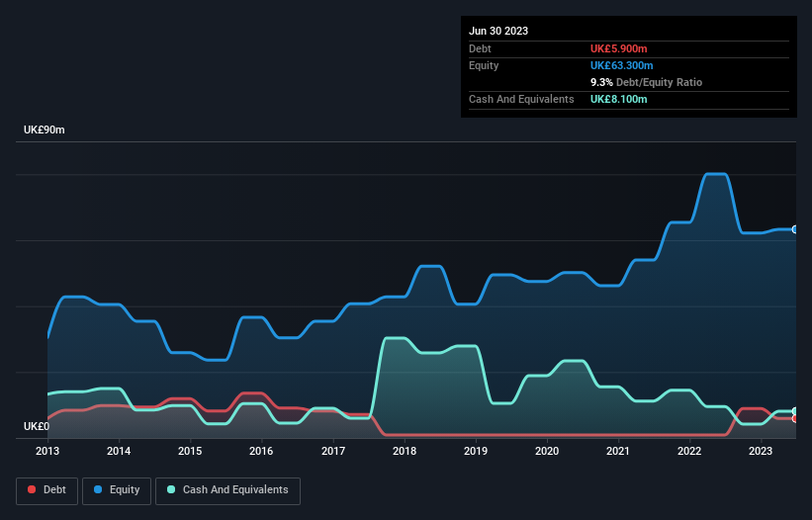812x520 pixels.
Task: Click the blue Equity legend dot
Action: [x=98, y=489]
